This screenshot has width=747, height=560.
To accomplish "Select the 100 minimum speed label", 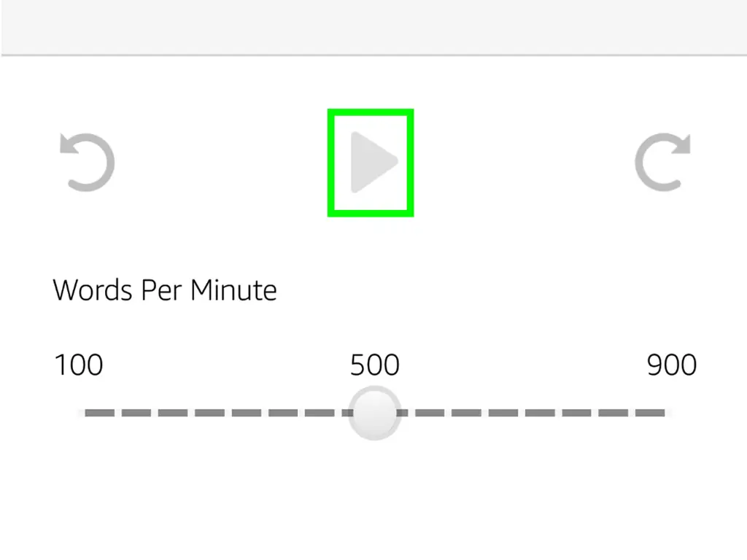I will 79,365.
